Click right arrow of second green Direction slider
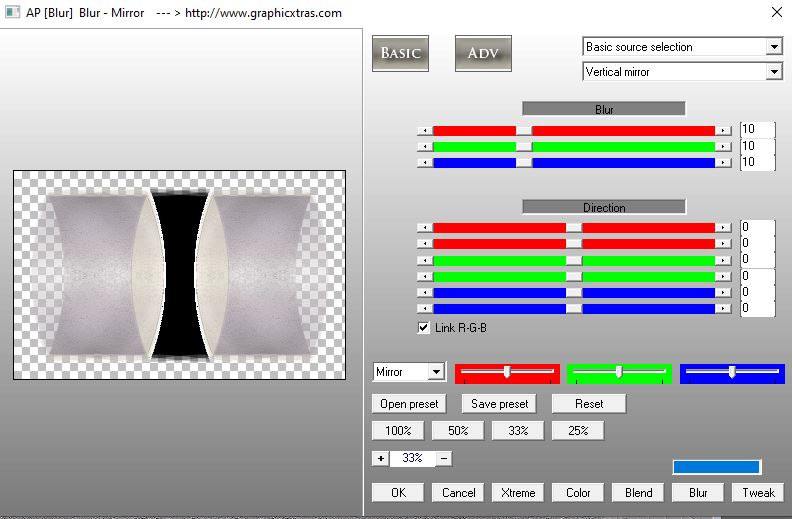 pos(723,277)
